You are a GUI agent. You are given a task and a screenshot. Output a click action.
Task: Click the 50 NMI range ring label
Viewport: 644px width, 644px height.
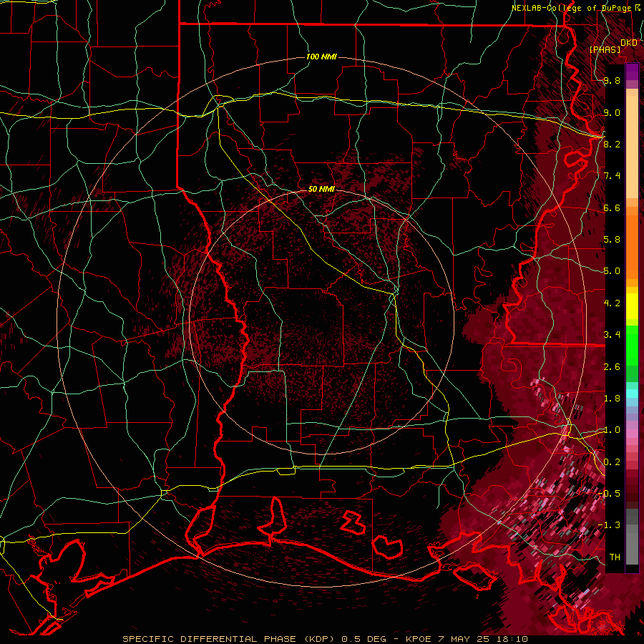pos(321,189)
